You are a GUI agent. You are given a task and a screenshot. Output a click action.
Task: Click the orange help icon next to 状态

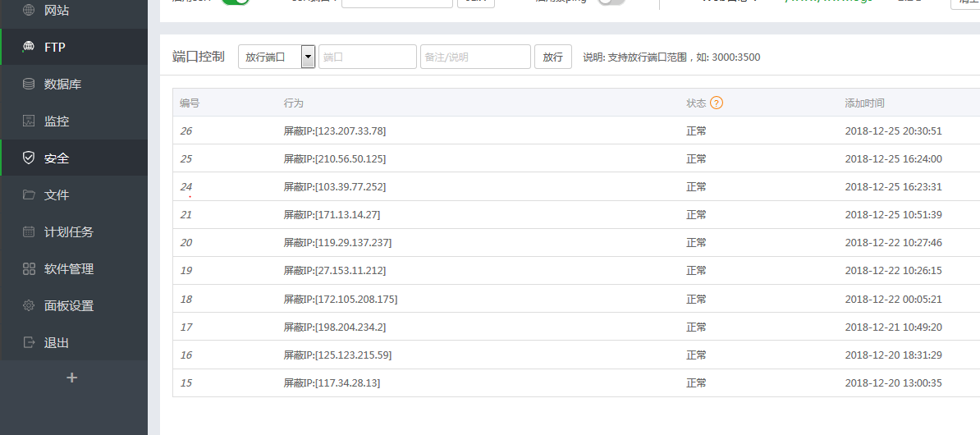[x=717, y=103]
